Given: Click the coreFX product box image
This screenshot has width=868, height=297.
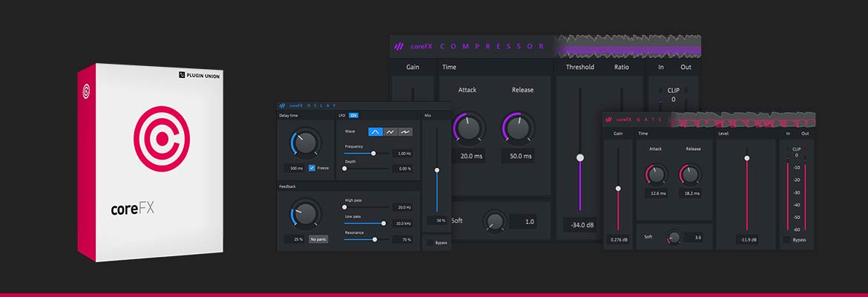Looking at the screenshot, I should pyautogui.click(x=151, y=162).
